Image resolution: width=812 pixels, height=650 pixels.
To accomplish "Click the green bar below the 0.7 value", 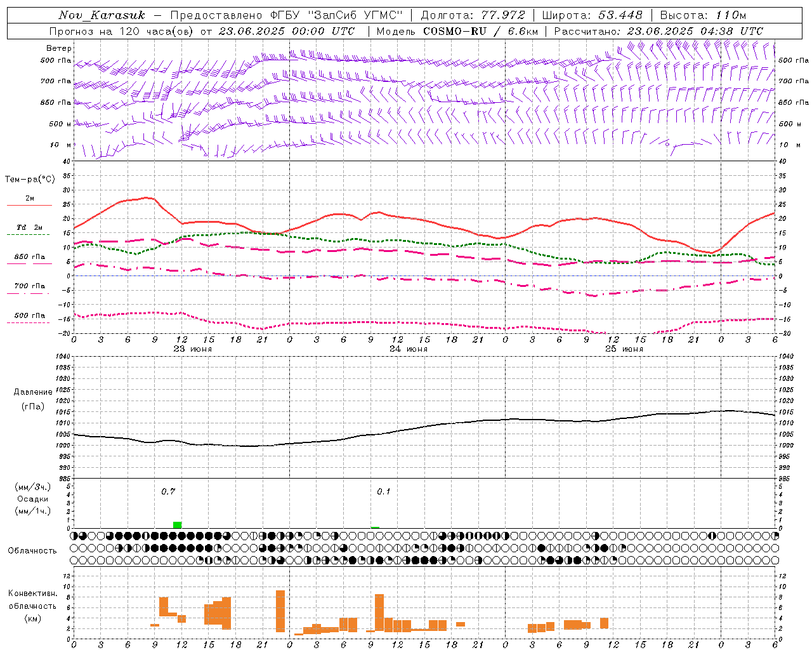I will coord(177,525).
